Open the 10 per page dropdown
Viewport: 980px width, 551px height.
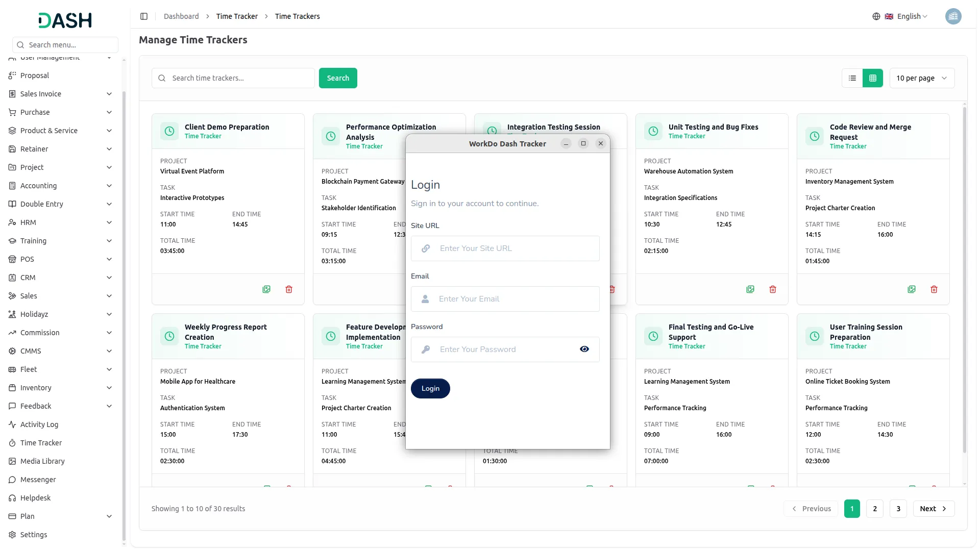[x=921, y=78]
